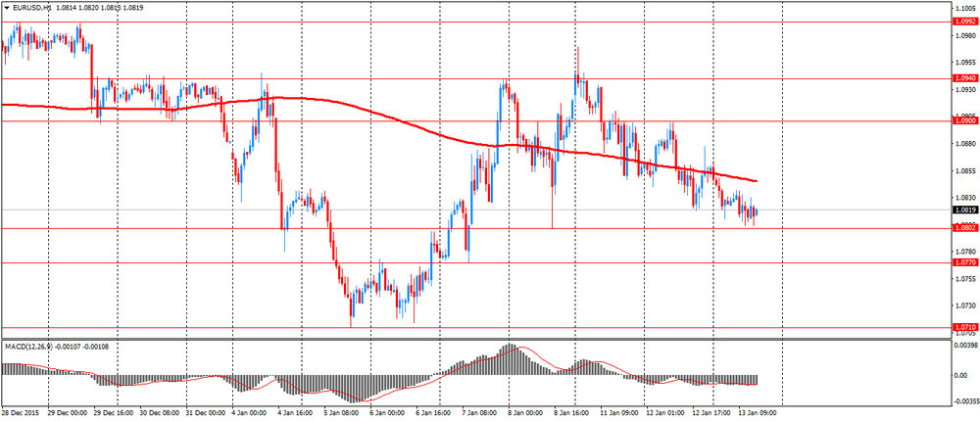Click the 31 Dec 00:00 time label
Image resolution: width=980 pixels, height=421 pixels.
click(205, 413)
